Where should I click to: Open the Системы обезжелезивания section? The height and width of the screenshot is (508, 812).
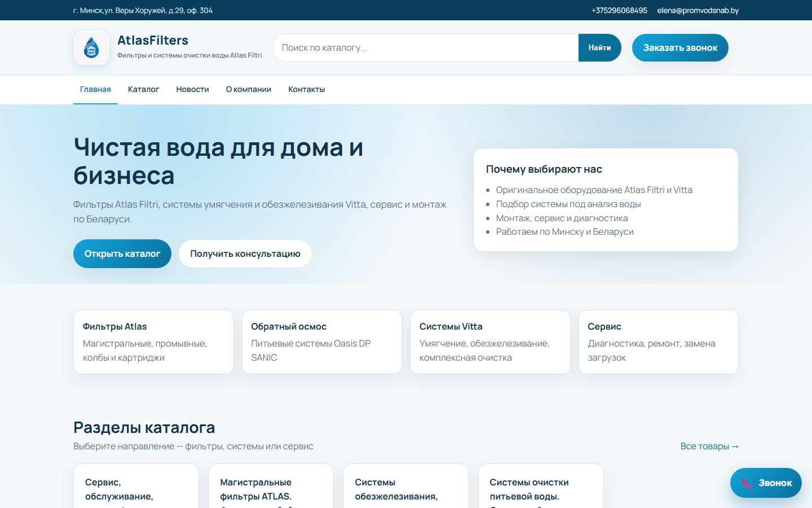[406, 487]
